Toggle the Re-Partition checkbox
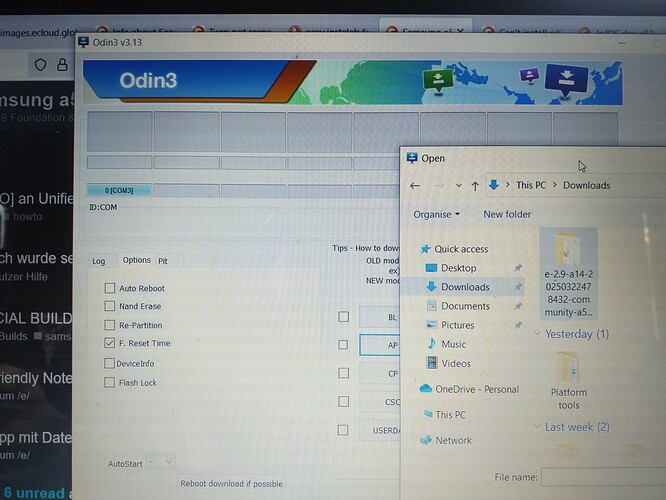Viewport: 666px width, 500px height. [x=110, y=325]
